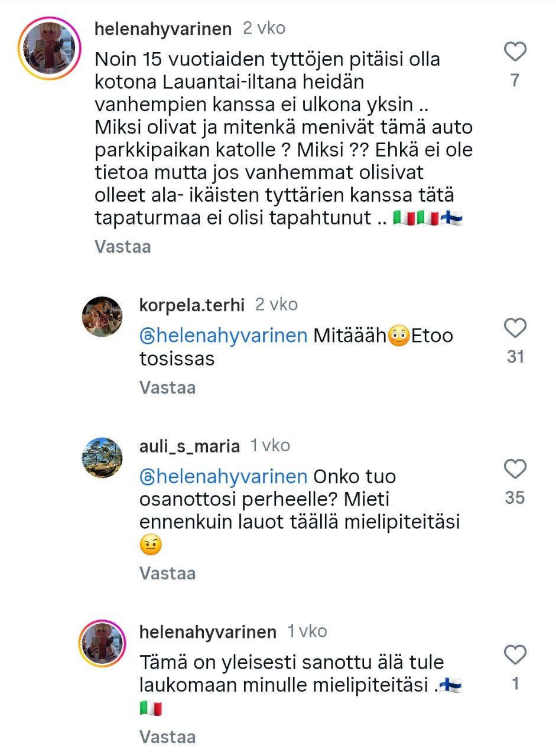Open auli_s_maria username link
The width and height of the screenshot is (556, 756).
click(190, 446)
